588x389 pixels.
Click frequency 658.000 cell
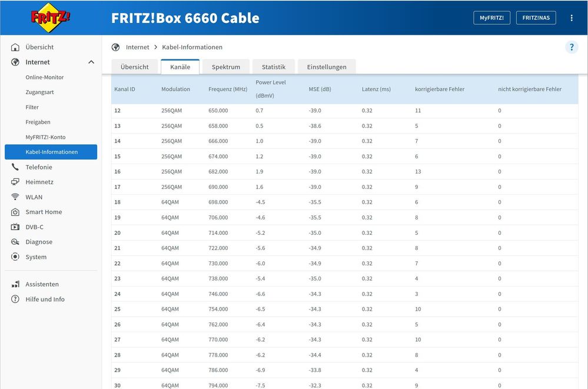(x=218, y=126)
